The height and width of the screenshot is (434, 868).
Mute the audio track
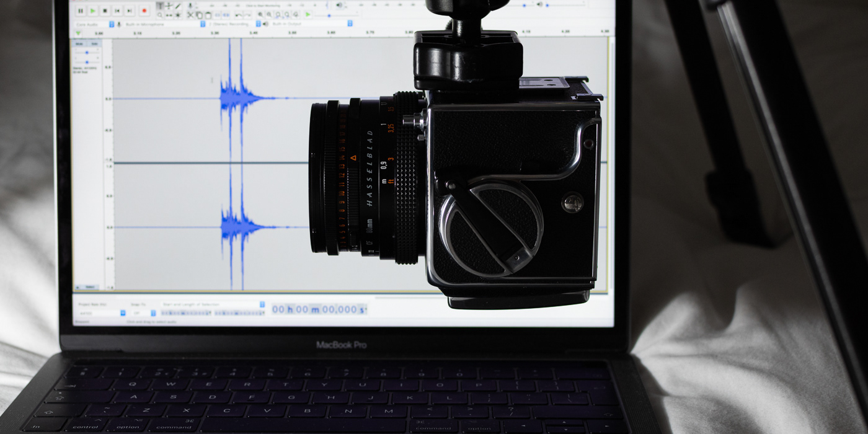[79, 43]
